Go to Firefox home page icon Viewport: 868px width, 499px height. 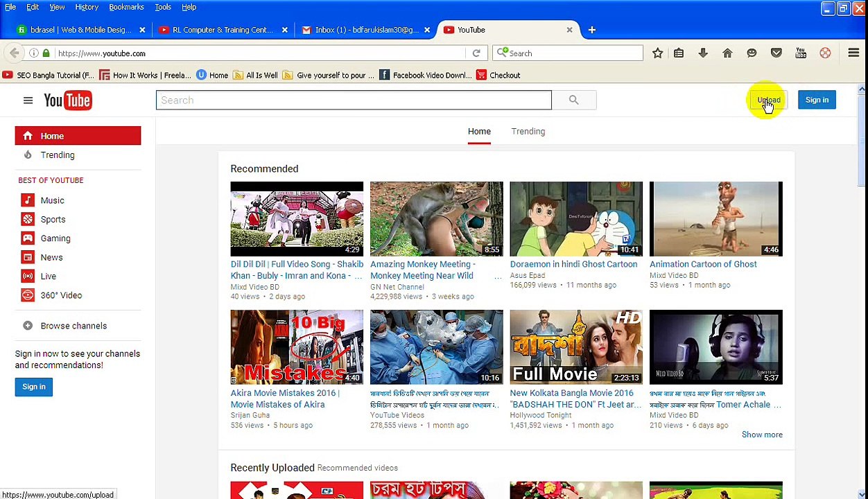[x=727, y=53]
